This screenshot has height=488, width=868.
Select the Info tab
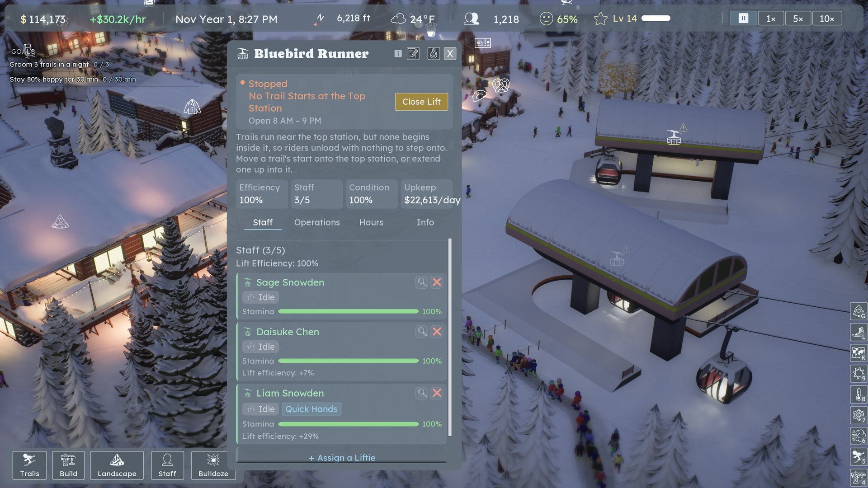[425, 222]
